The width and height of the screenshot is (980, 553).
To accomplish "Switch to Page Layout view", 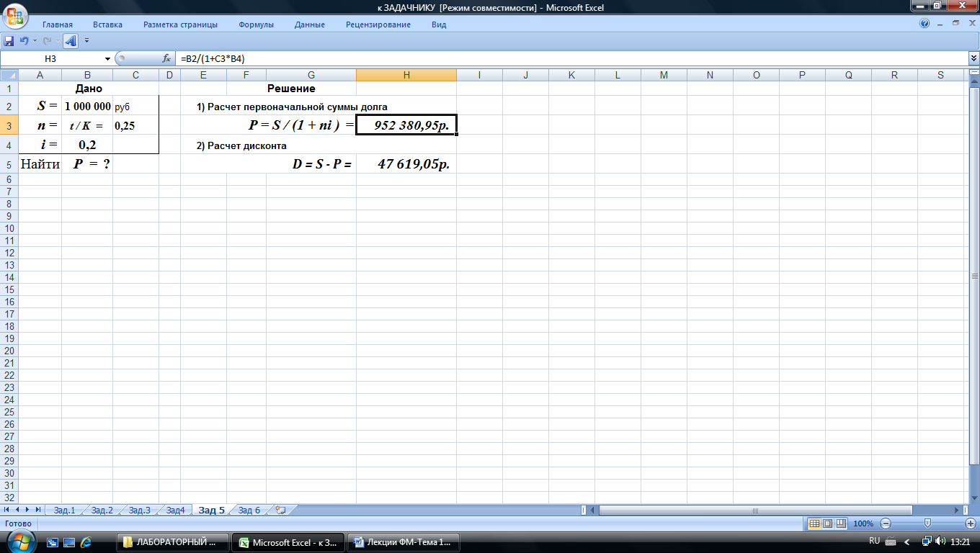I will (x=827, y=523).
